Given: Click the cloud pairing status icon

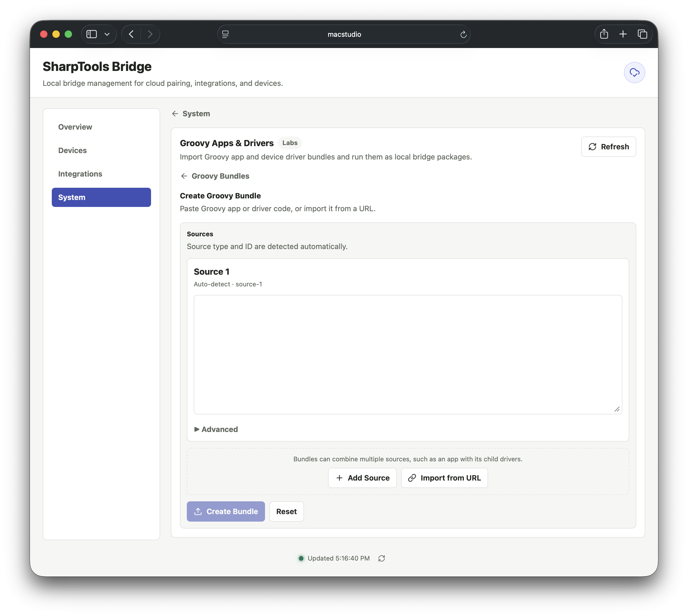Looking at the screenshot, I should [x=634, y=73].
